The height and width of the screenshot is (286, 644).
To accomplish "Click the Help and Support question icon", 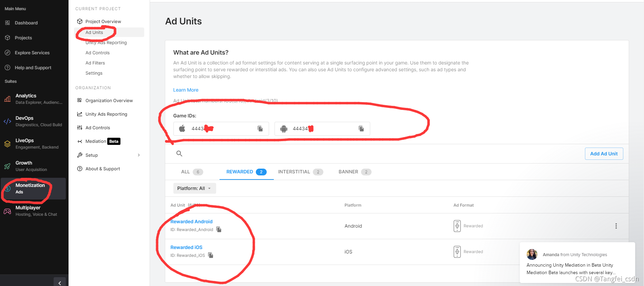I will [x=7, y=68].
